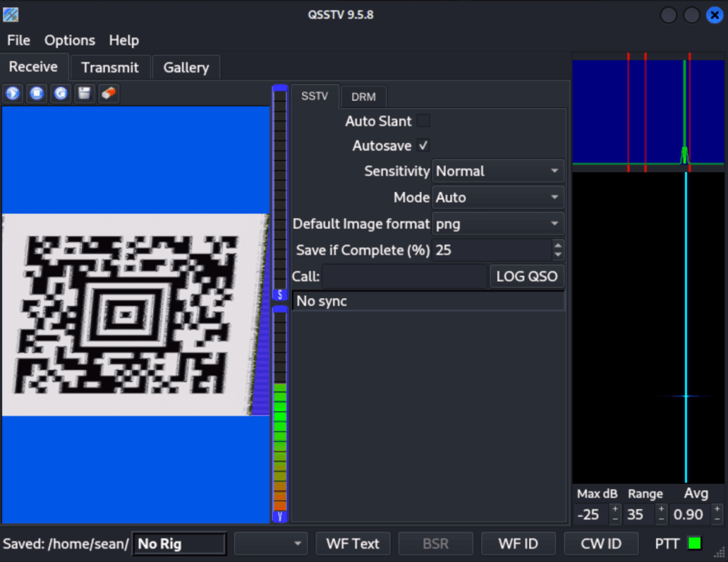Click the green PTT indicator
728x562 pixels.
coord(695,544)
